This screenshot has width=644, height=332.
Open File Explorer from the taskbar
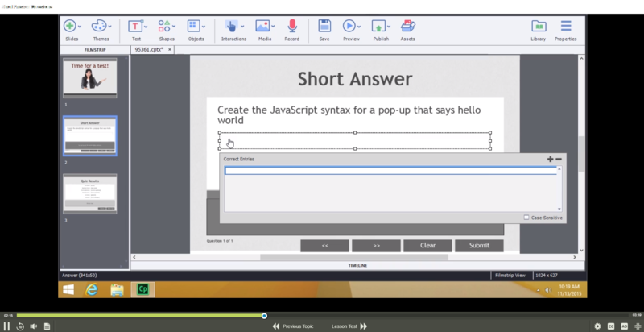coord(117,289)
